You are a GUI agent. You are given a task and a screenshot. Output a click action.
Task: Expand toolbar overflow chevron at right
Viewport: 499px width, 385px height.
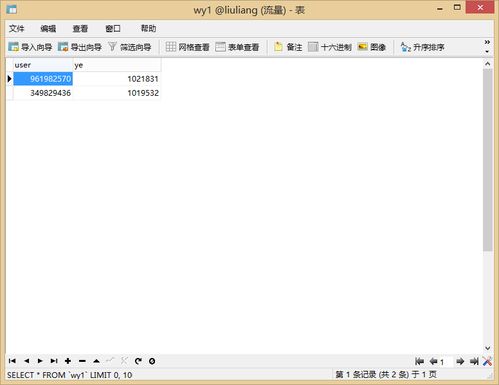point(487,42)
